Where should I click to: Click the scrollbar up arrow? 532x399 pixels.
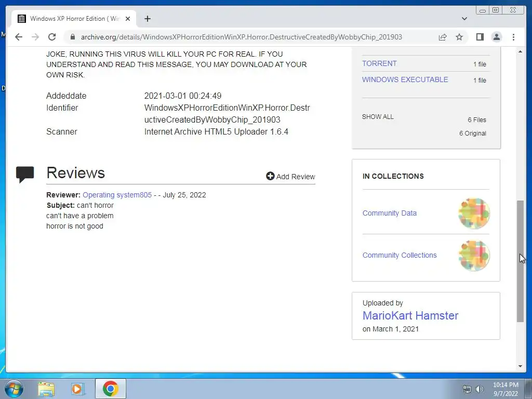pyautogui.click(x=520, y=51)
